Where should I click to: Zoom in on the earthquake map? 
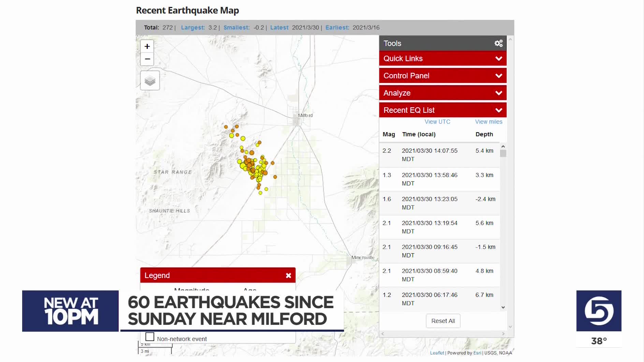click(147, 46)
